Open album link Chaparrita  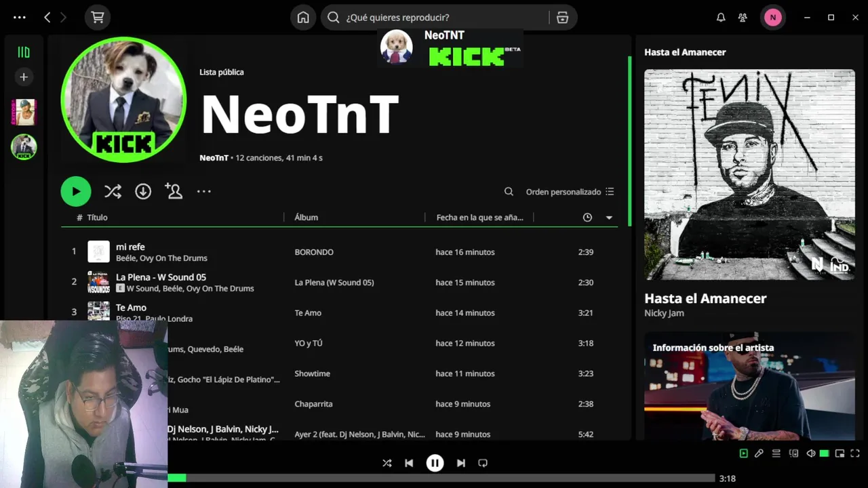coord(313,404)
